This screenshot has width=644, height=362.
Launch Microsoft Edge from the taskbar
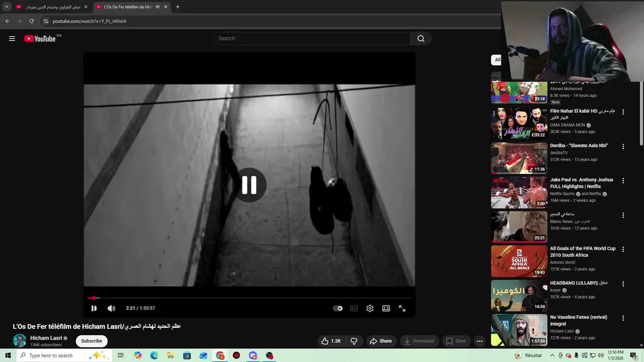point(154,355)
